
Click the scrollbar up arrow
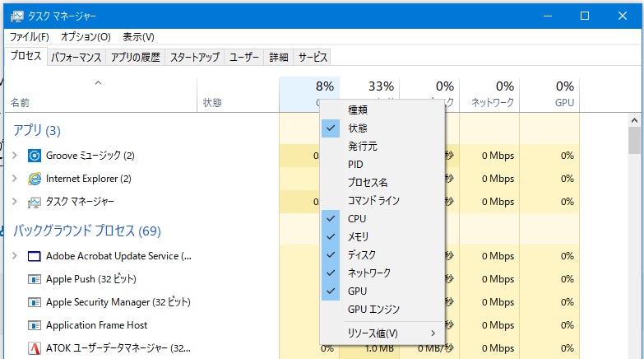(634, 120)
